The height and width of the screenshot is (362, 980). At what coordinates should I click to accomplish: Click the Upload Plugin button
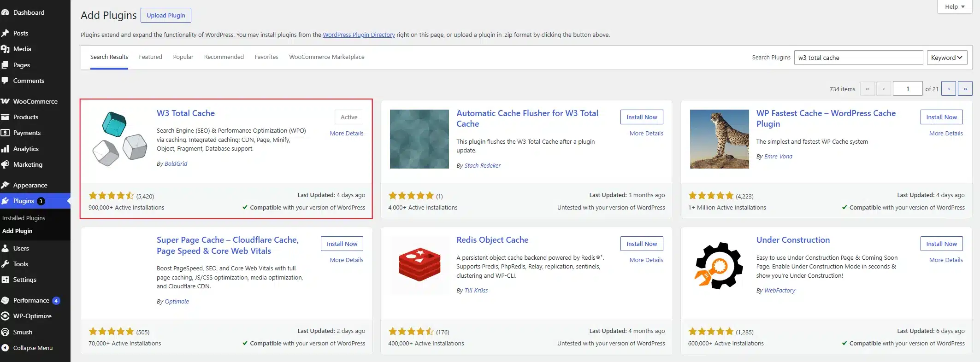click(166, 15)
